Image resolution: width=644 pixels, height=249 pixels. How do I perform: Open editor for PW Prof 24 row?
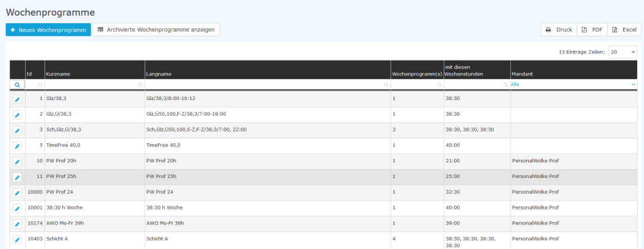[17, 192]
